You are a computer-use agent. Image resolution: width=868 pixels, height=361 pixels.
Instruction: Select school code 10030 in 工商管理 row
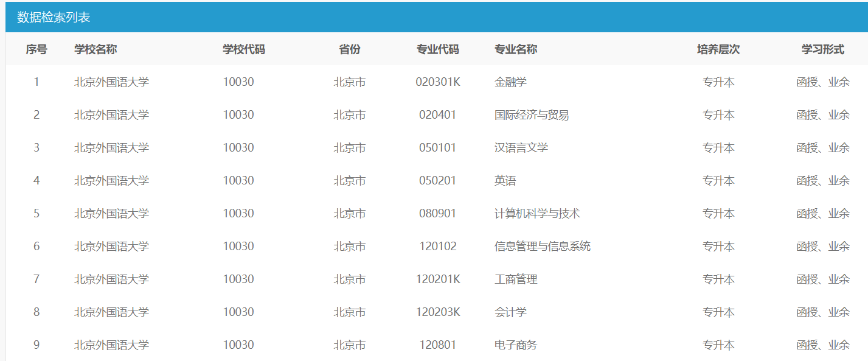(x=238, y=279)
